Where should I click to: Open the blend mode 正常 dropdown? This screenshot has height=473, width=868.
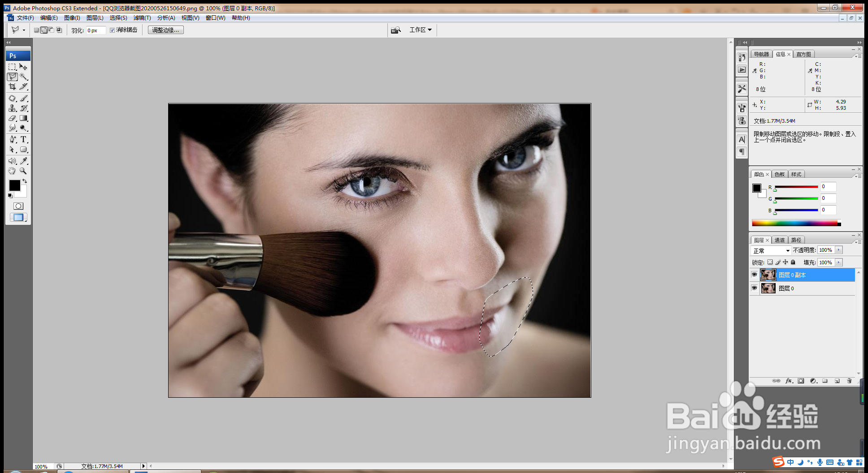(771, 250)
